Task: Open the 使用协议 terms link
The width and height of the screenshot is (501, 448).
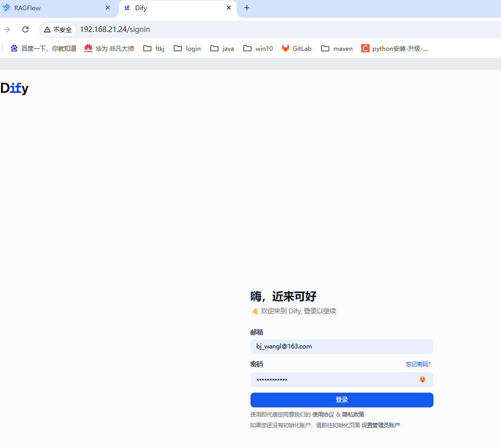Action: (x=323, y=414)
